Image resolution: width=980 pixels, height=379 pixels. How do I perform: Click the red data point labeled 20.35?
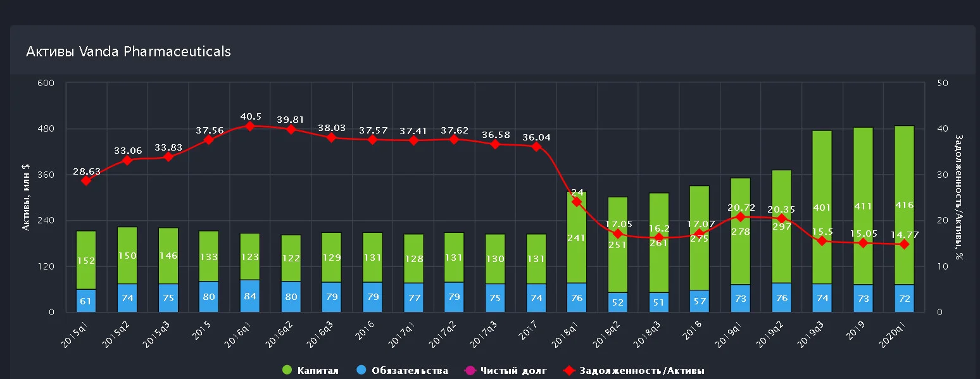pyautogui.click(x=782, y=218)
